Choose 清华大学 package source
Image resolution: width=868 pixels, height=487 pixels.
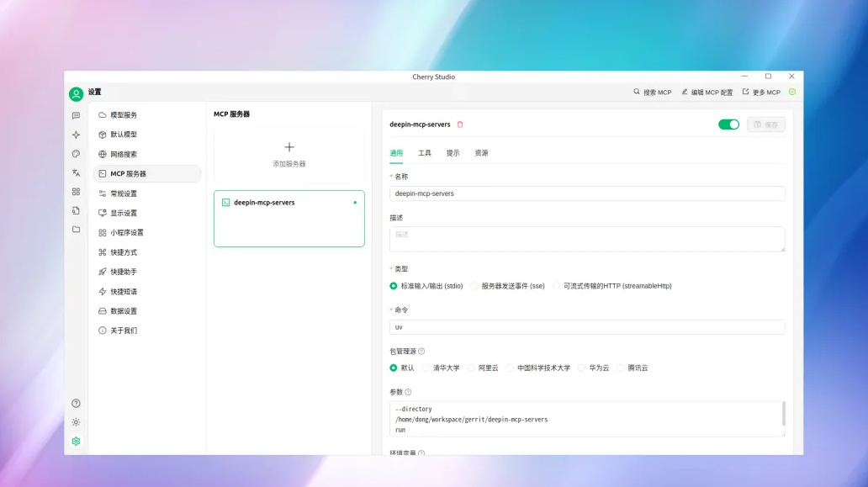(442, 368)
